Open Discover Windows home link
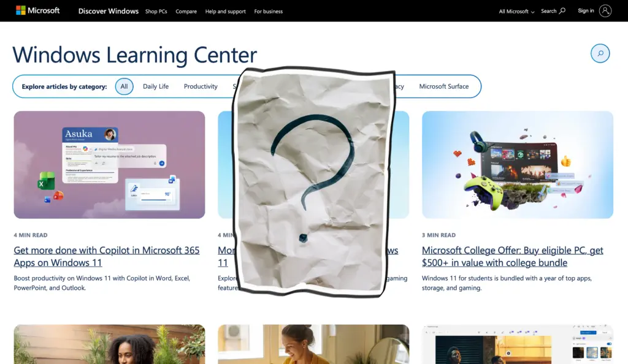Viewport: 628px width, 364px height. (x=108, y=11)
